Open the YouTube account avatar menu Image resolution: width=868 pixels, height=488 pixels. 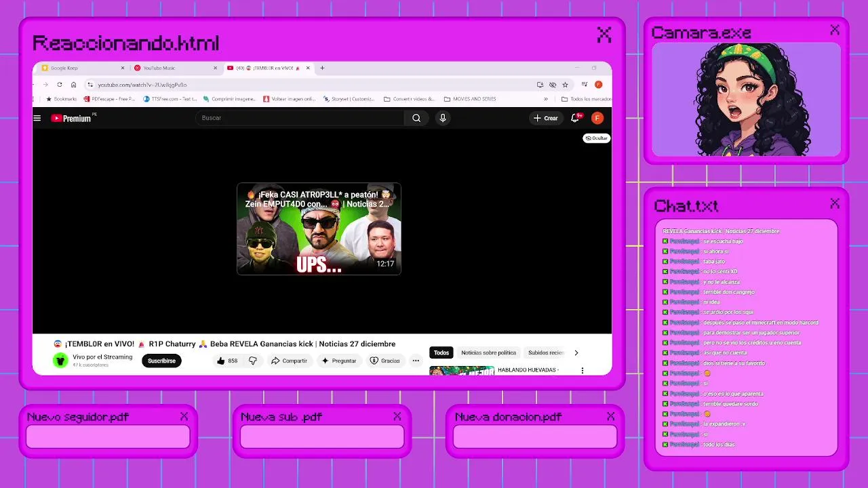597,118
